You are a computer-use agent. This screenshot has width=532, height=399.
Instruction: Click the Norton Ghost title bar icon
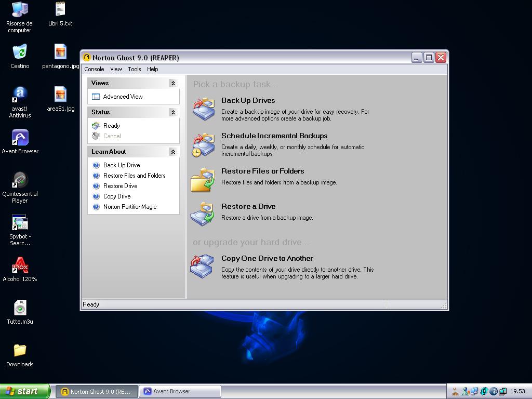87,57
